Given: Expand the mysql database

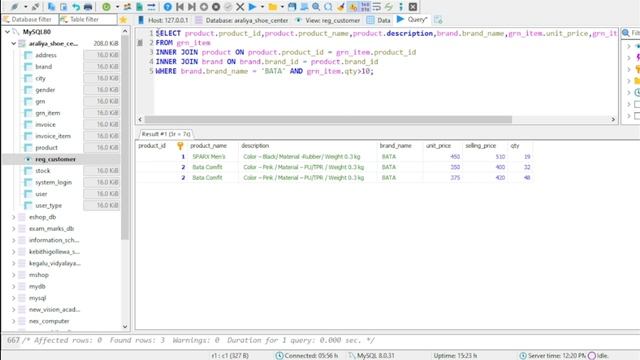Looking at the screenshot, I should (x=13, y=298).
